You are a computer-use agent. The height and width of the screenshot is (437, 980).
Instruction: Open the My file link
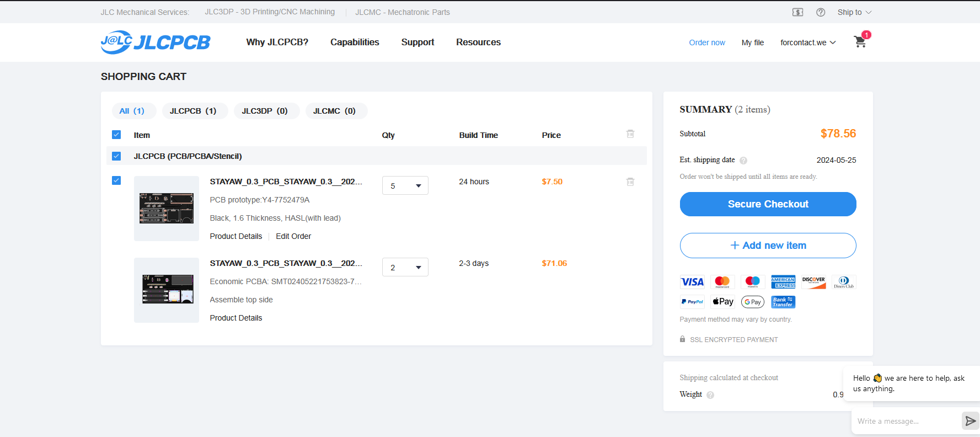pyautogui.click(x=753, y=42)
